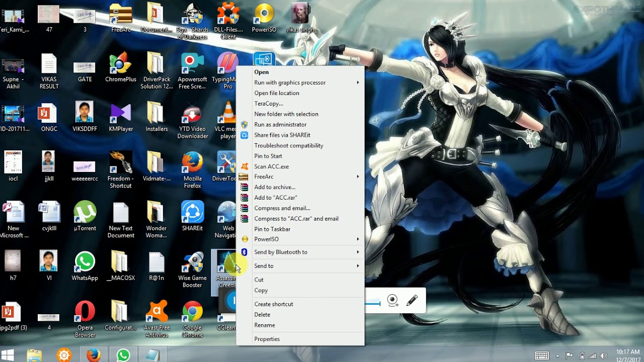Open the Windows Start menu
The image size is (644, 362).
[x=8, y=355]
